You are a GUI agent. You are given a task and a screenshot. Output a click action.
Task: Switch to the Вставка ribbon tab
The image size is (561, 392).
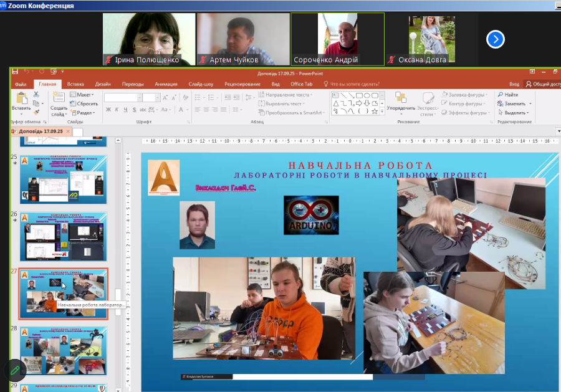click(75, 84)
